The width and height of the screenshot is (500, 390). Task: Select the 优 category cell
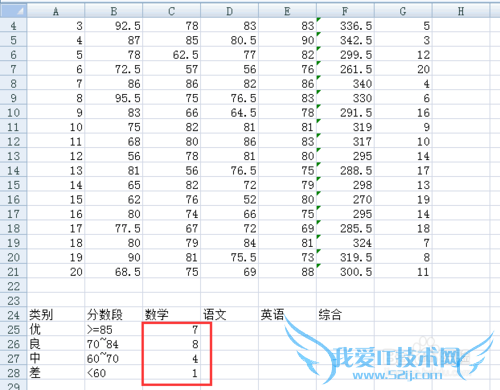(x=56, y=329)
